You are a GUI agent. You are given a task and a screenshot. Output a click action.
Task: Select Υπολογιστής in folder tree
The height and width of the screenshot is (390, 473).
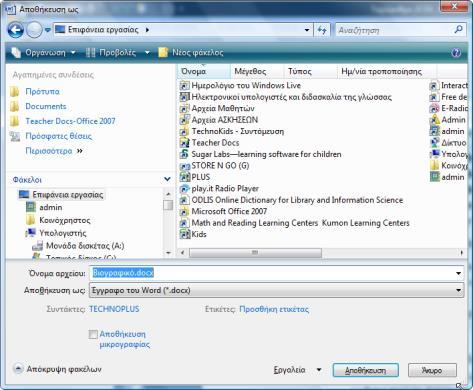[63, 233]
